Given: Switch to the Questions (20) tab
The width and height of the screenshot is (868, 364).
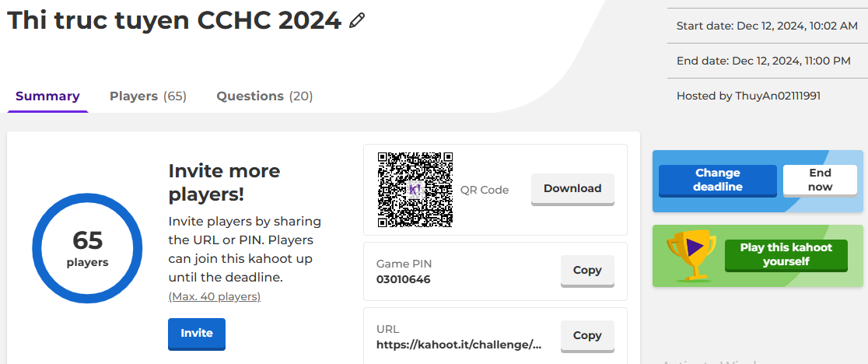Looking at the screenshot, I should (264, 96).
